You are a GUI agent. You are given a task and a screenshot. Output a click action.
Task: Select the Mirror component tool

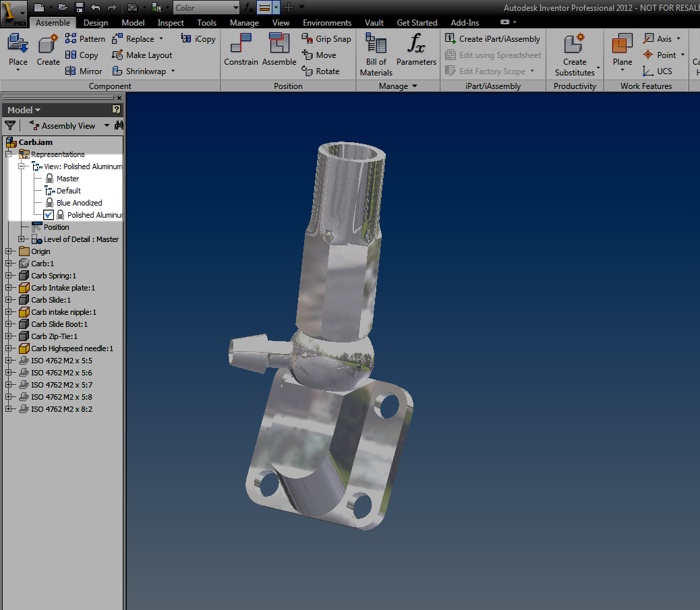[x=84, y=71]
